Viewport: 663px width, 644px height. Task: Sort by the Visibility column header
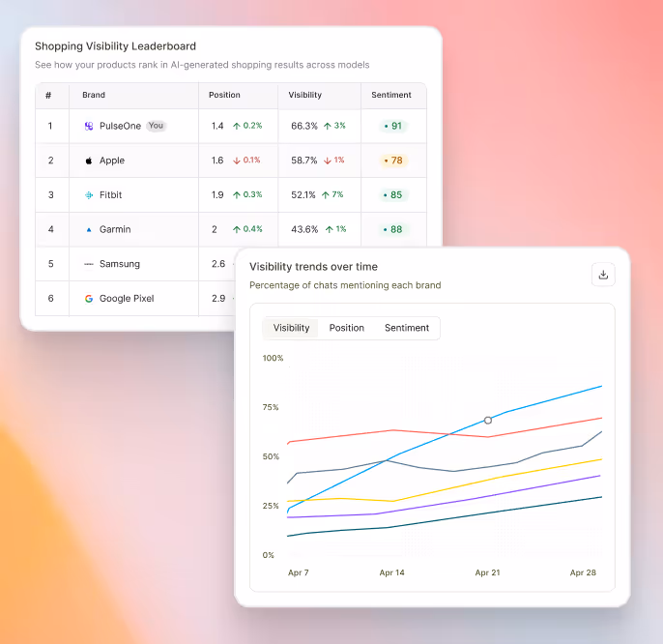(304, 95)
